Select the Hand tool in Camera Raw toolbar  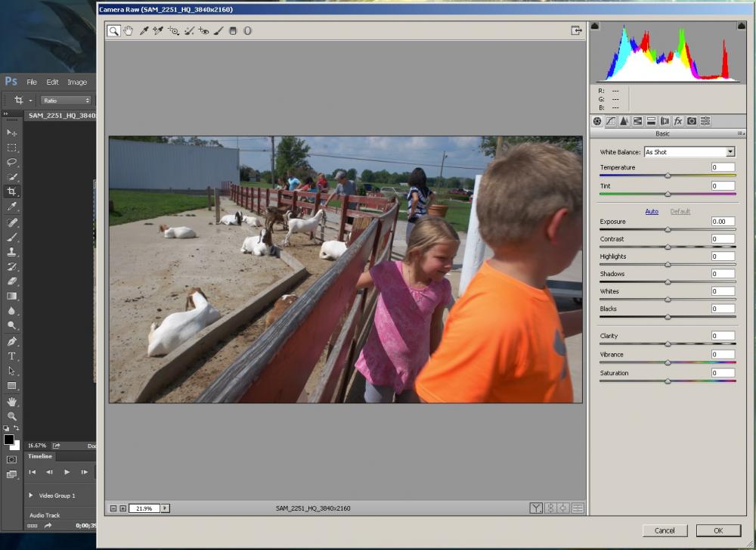[x=129, y=31]
